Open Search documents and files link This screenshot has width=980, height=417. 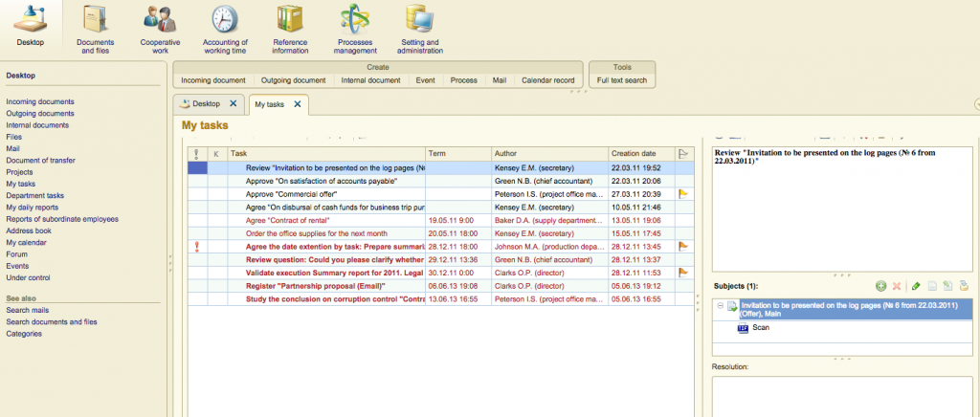[52, 322]
